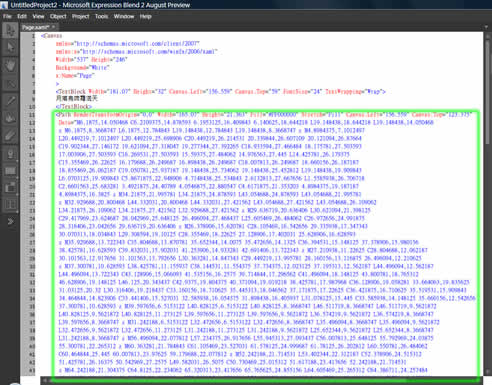Place cursor on the <Canvas line
The height and width of the screenshot is (385, 492).
[52, 36]
